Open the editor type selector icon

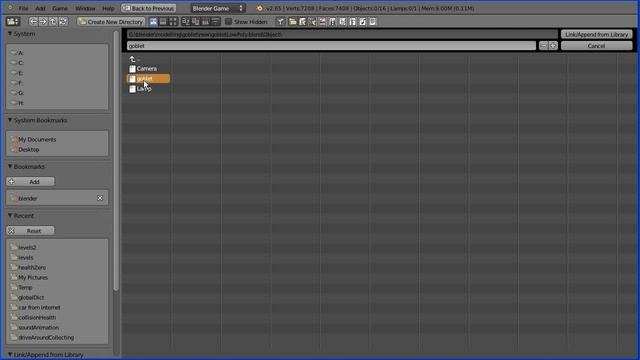[x=13, y=22]
